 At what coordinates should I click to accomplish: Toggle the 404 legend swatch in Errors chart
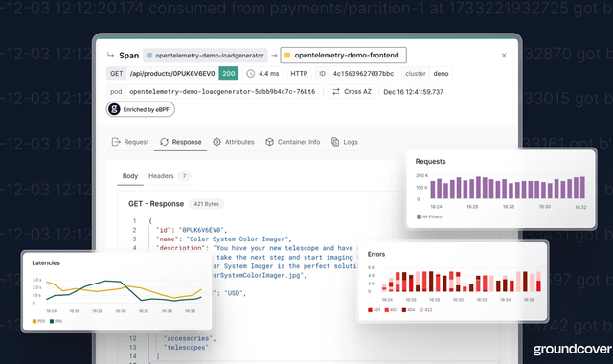(404, 310)
